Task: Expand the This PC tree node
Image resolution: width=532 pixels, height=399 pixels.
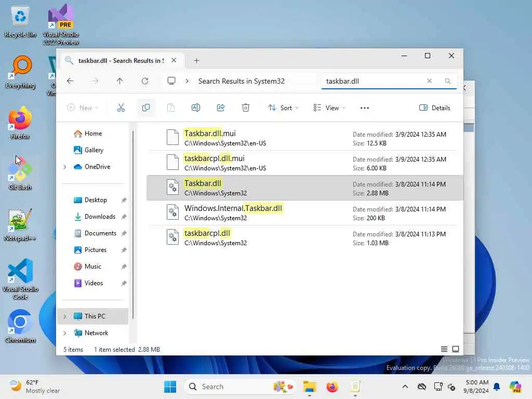Action: pyautogui.click(x=65, y=316)
